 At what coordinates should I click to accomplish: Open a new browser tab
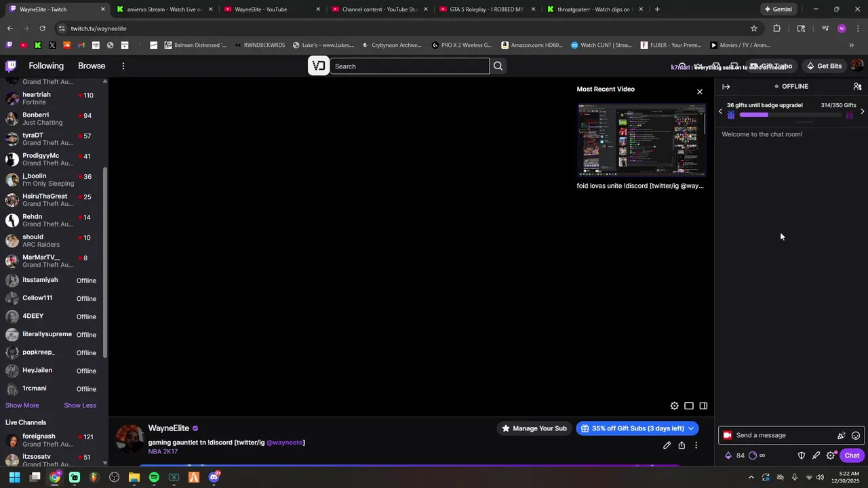click(657, 9)
